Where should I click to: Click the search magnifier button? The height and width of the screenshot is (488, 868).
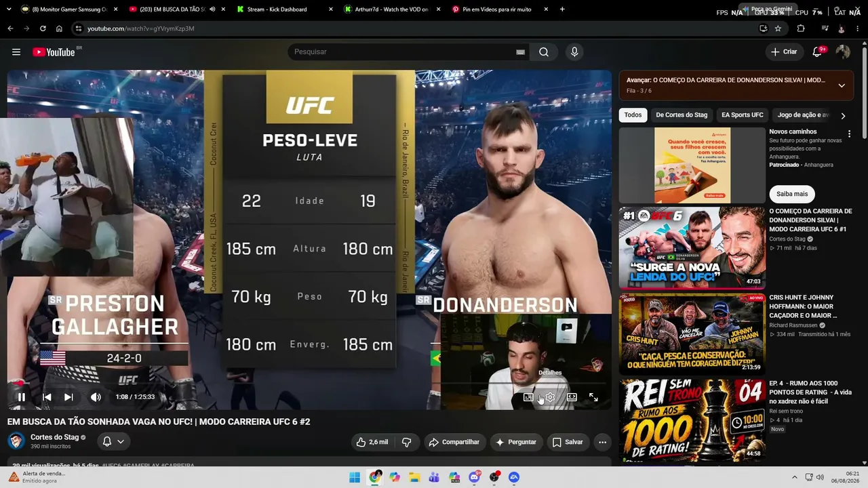544,52
